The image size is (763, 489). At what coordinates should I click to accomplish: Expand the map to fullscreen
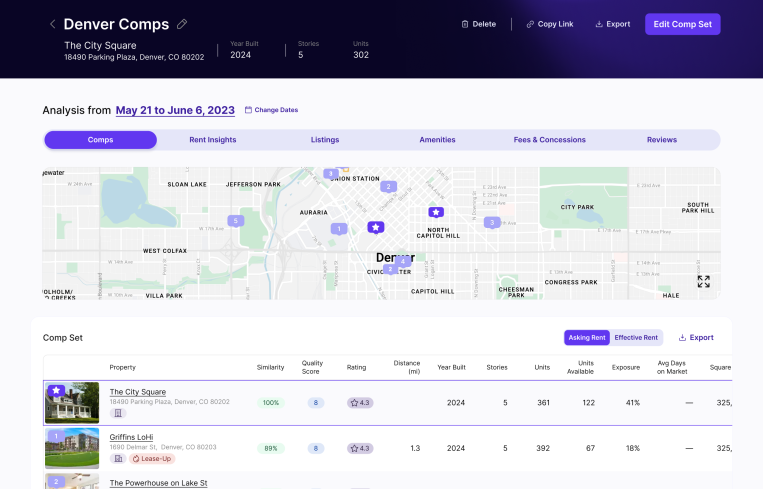[x=703, y=282]
